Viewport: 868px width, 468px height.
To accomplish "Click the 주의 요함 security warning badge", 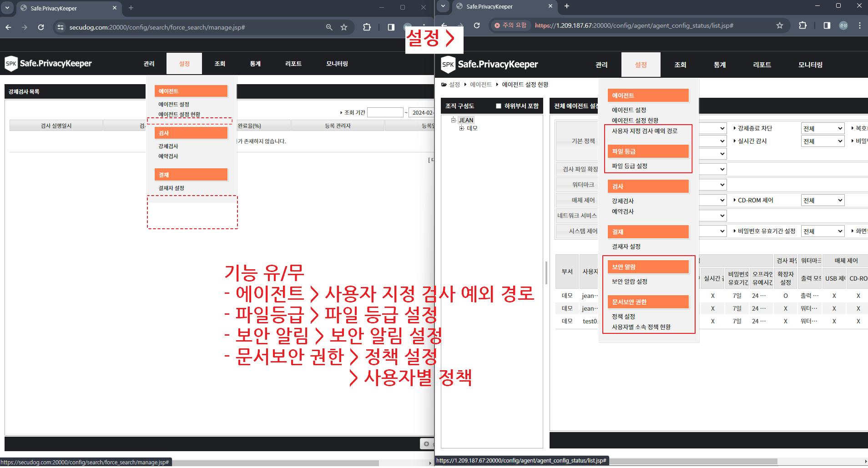I will click(x=510, y=25).
